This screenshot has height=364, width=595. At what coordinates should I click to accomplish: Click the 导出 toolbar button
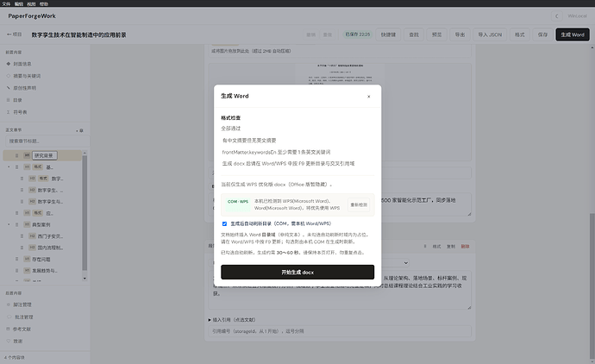pyautogui.click(x=460, y=35)
